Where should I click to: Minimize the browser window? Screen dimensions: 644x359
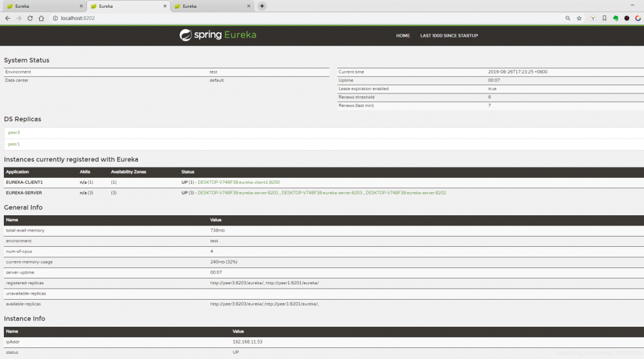pyautogui.click(x=632, y=5)
